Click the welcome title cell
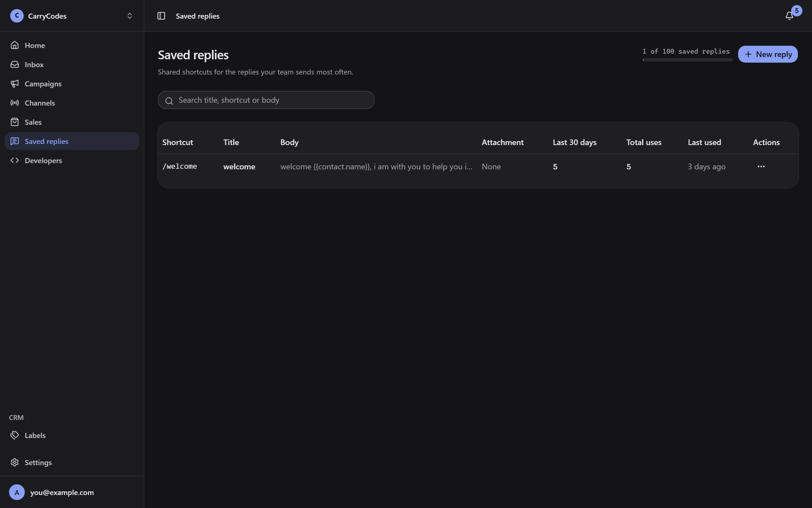Image resolution: width=812 pixels, height=508 pixels. [x=239, y=167]
